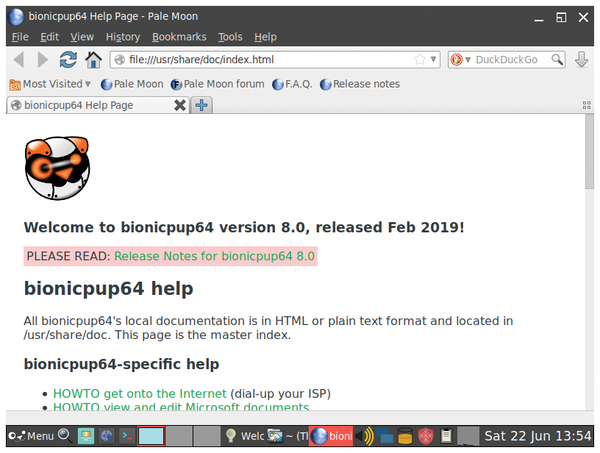Viewport: 600px width, 453px height.
Task: Switch to the bioni Pale Moon taskbar entry
Action: [331, 436]
